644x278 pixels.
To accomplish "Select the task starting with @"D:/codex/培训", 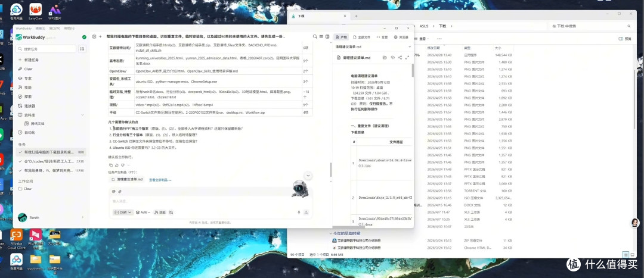I will point(51,161).
